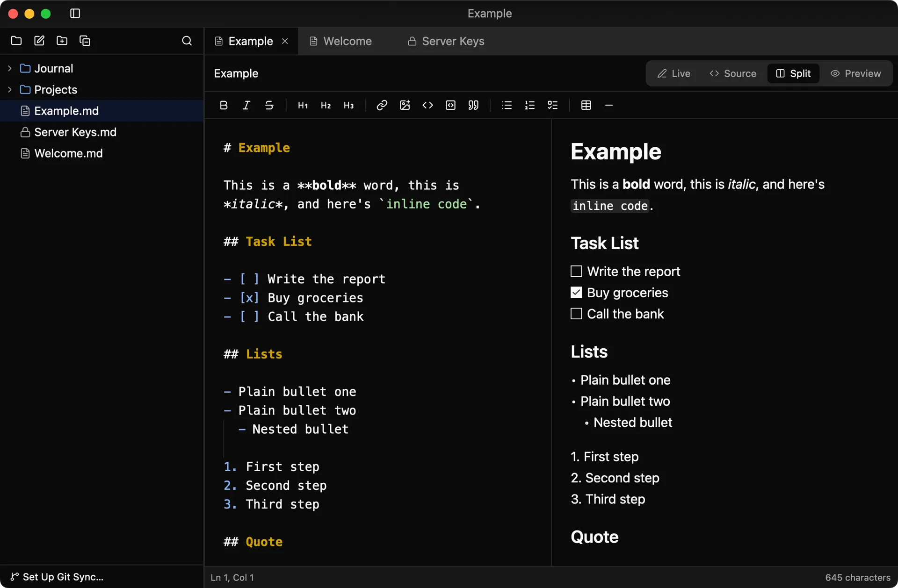The width and height of the screenshot is (898, 588).
Task: Toggle bold formatting in the toolbar
Action: point(224,105)
